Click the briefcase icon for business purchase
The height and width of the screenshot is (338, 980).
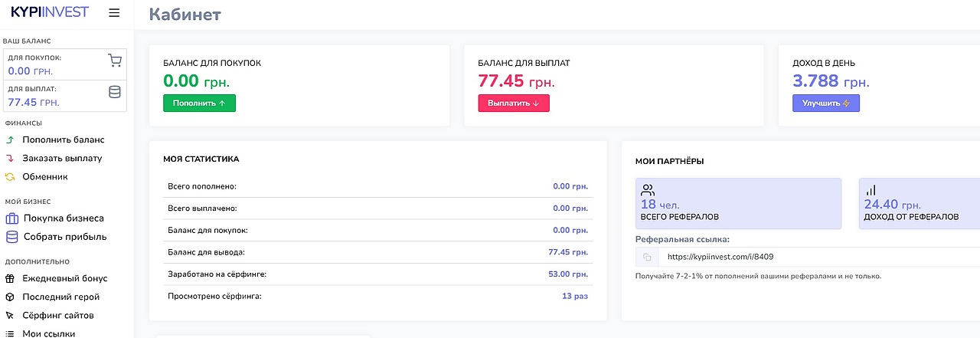tap(11, 218)
